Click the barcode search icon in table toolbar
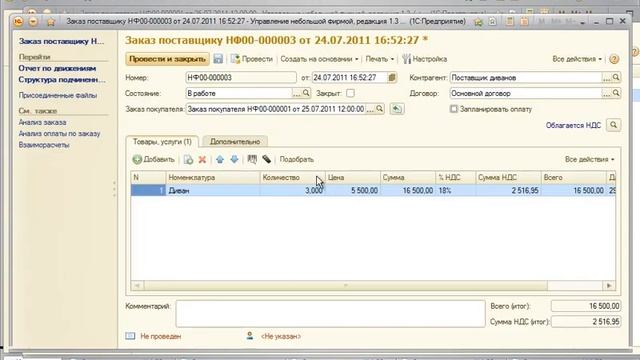 [252, 160]
